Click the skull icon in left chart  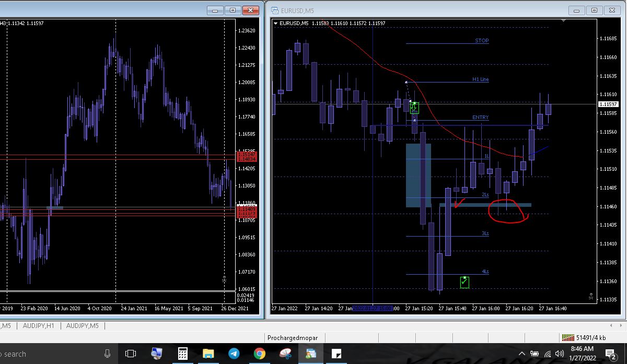pyautogui.click(x=224, y=279)
